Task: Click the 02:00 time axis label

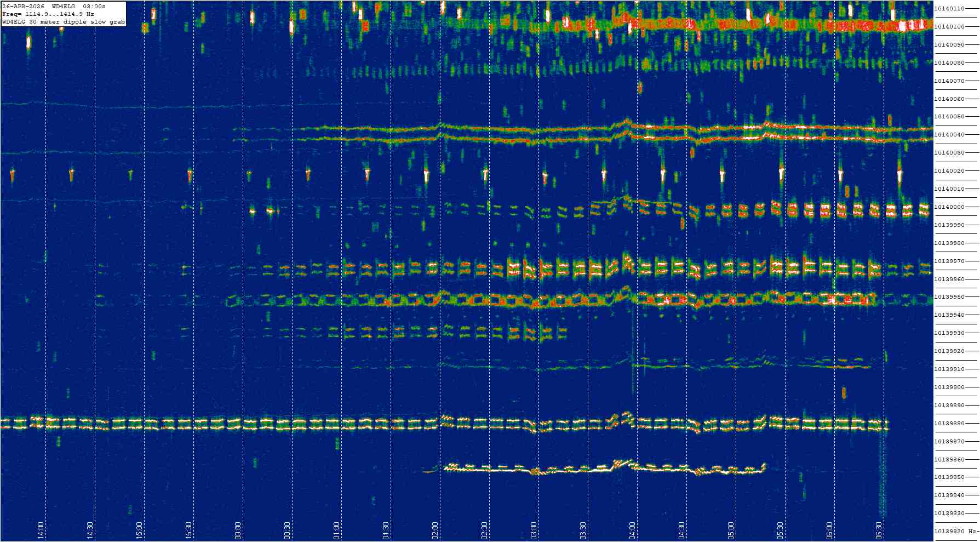Action: pos(435,530)
